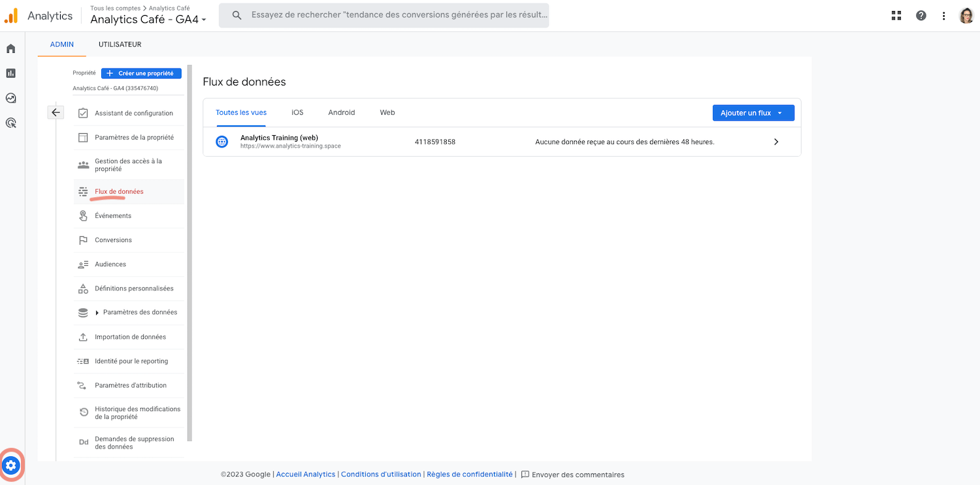This screenshot has height=485, width=980.
Task: Click the Google Analytics logo
Action: point(11,16)
